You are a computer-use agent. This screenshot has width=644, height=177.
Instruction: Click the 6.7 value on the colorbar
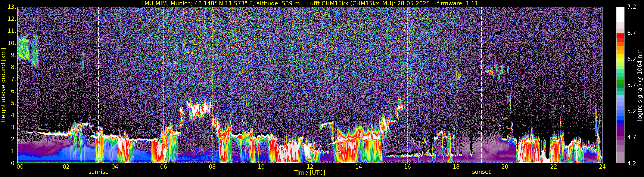tap(632, 33)
